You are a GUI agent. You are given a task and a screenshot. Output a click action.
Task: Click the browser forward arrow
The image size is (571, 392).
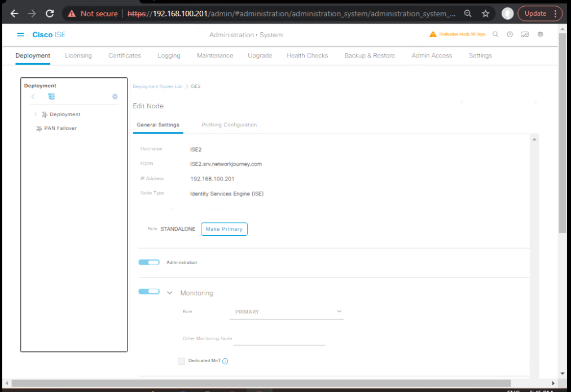(x=32, y=14)
